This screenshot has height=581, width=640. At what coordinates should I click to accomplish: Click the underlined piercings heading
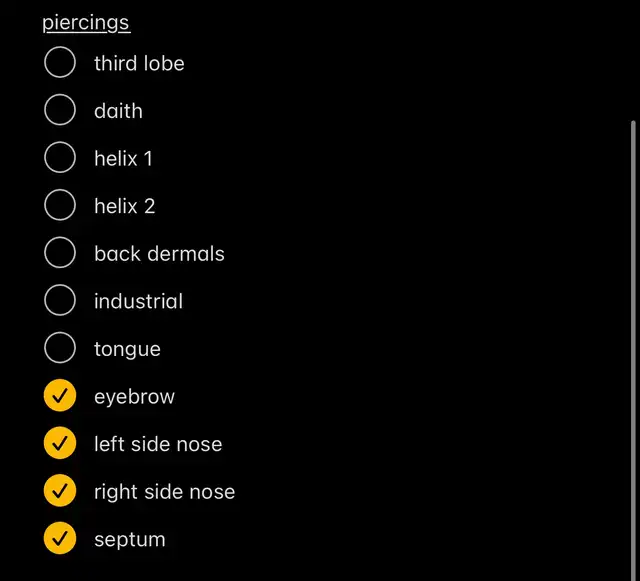86,22
